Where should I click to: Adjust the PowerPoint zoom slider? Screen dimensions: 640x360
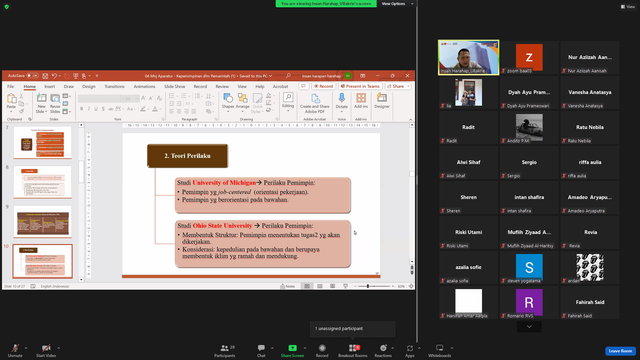374,286
